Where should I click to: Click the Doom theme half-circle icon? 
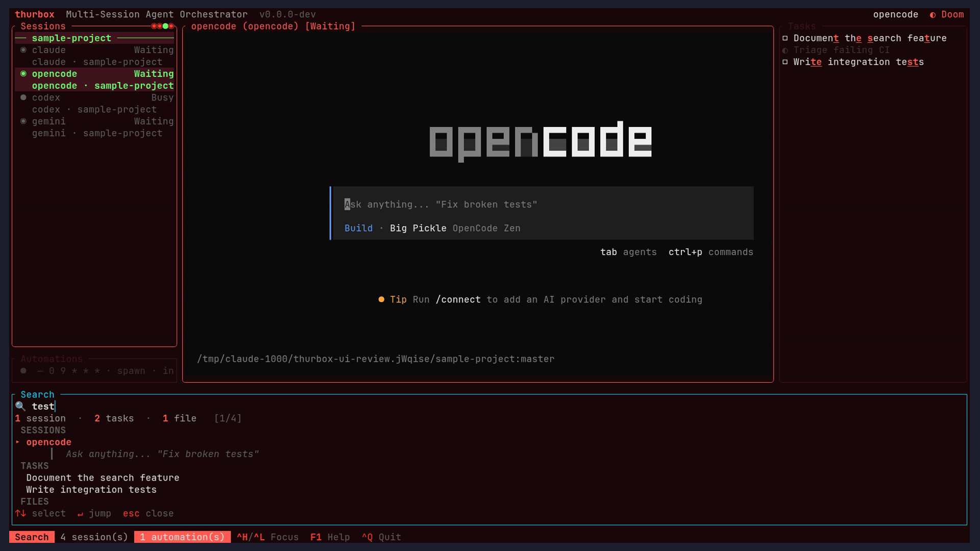point(933,15)
